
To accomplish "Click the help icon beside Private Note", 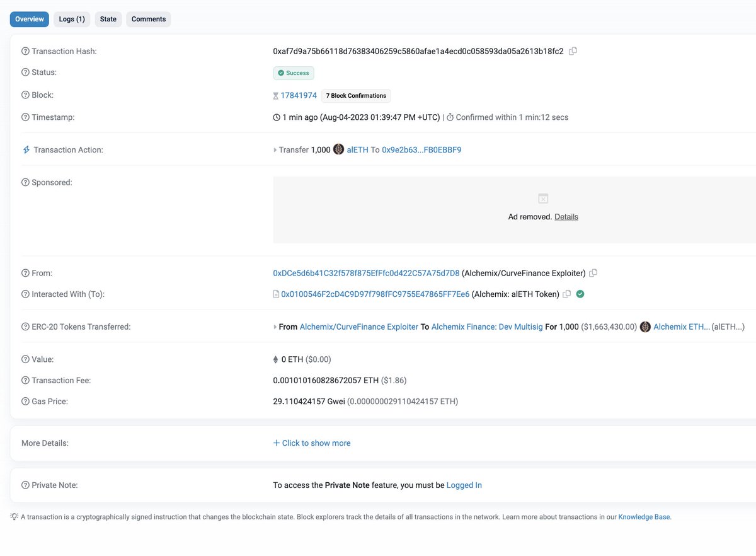I will click(25, 485).
